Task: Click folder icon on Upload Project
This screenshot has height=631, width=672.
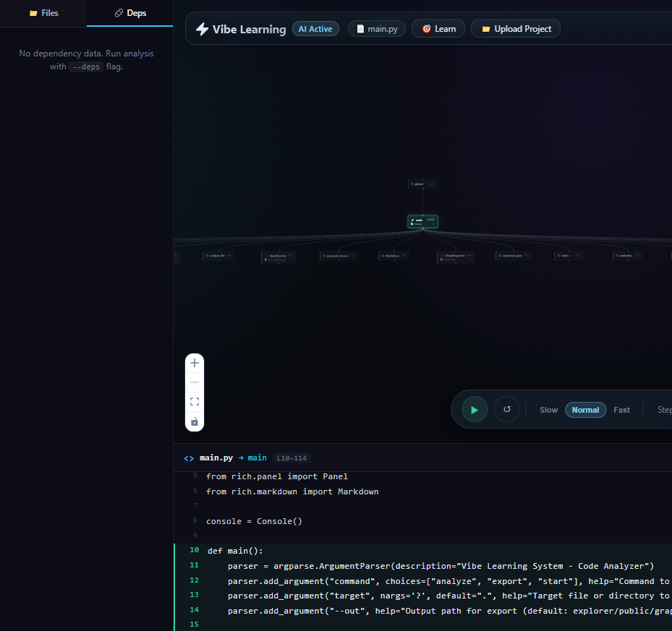Action: (x=486, y=29)
